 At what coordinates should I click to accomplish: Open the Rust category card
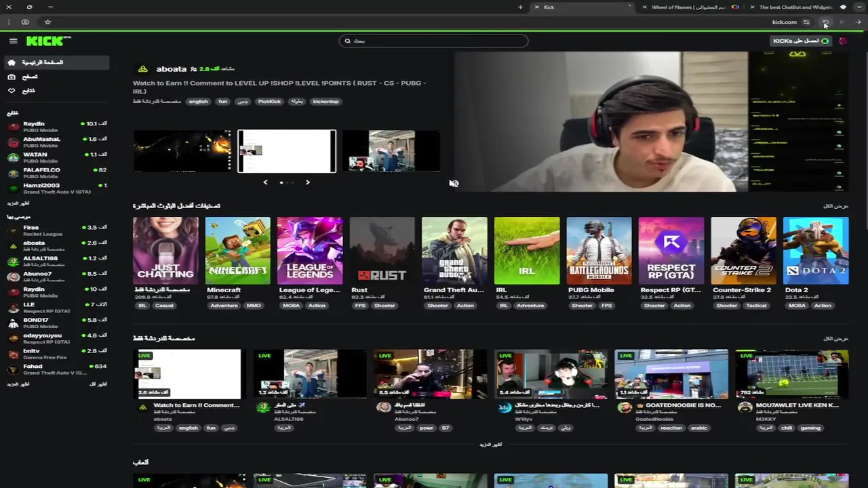click(x=382, y=250)
